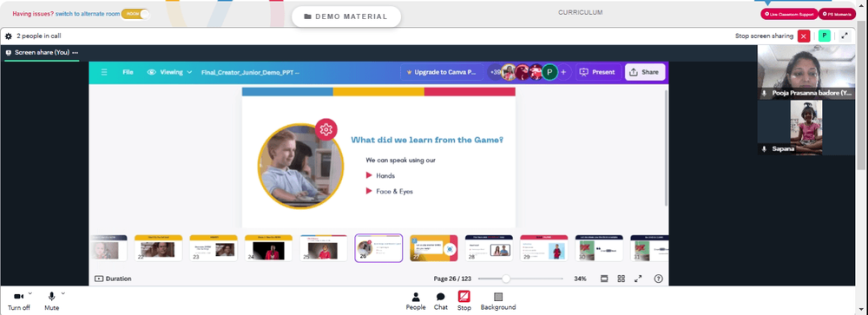The width and height of the screenshot is (868, 315).
Task: Open the Viewing mode dropdown
Action: [169, 72]
